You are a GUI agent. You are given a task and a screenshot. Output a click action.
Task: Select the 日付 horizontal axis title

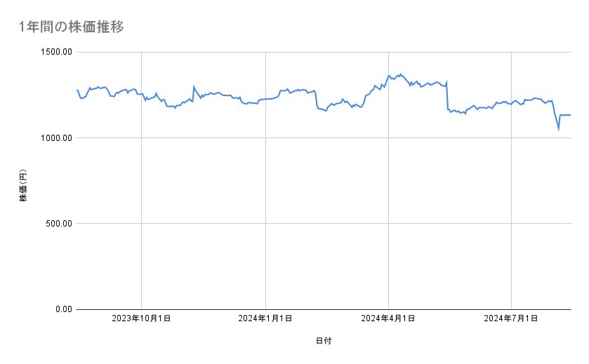click(323, 341)
